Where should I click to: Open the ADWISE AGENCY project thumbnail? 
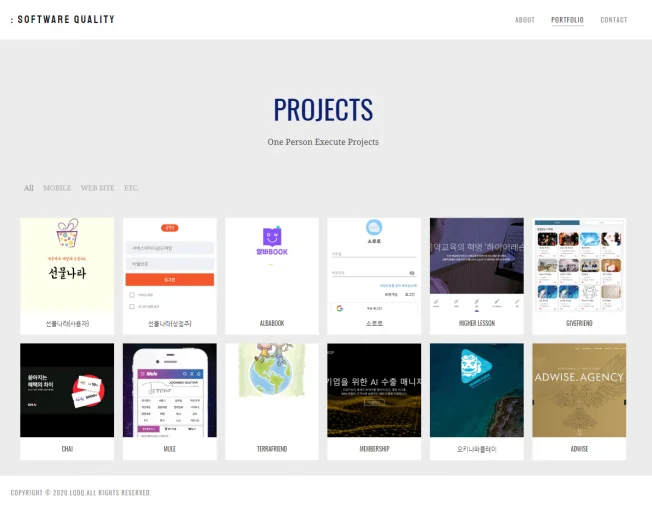[579, 390]
